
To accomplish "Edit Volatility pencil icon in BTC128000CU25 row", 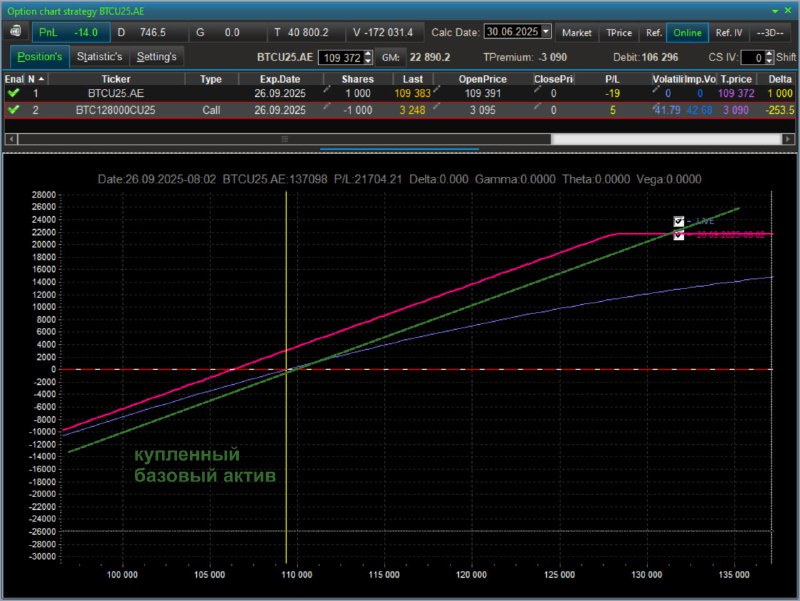I will point(656,106).
